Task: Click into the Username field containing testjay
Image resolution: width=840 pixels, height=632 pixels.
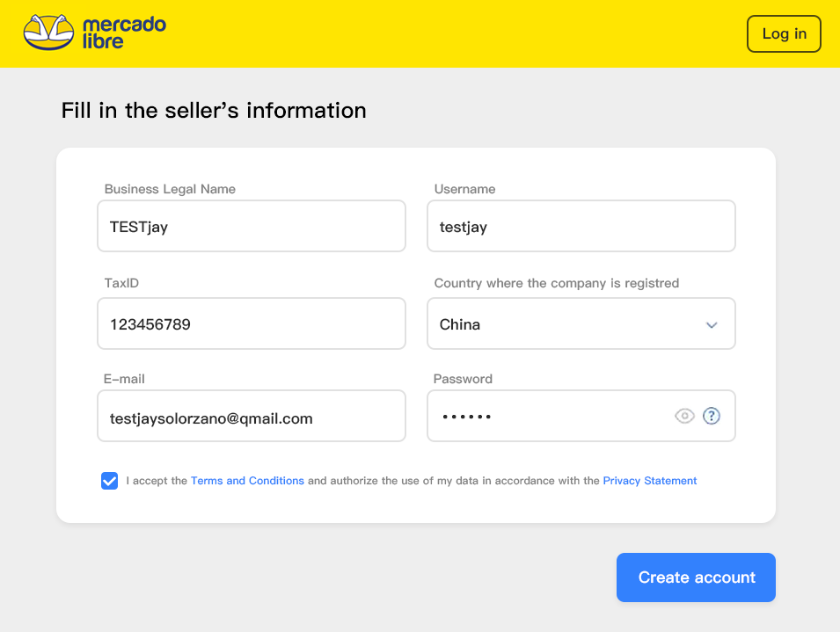Action: 581,227
